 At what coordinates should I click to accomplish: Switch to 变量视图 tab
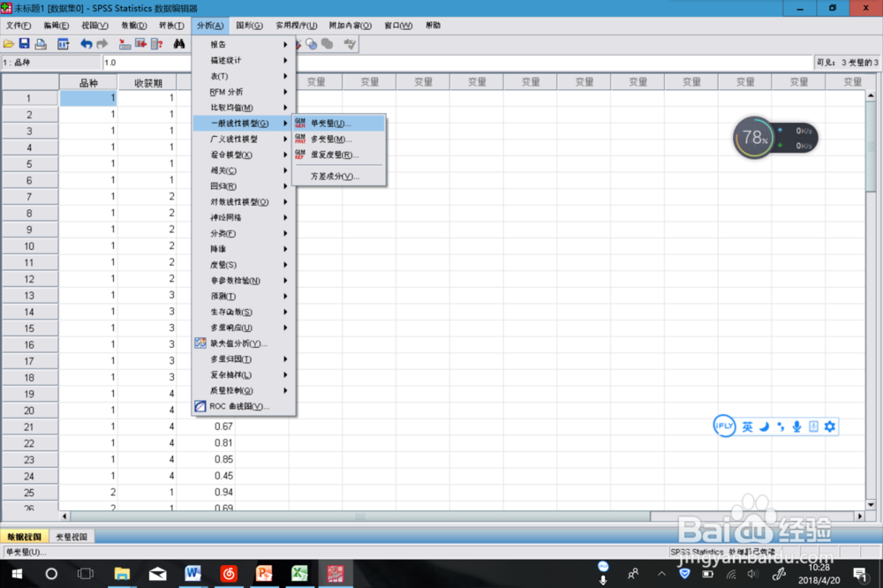click(72, 537)
